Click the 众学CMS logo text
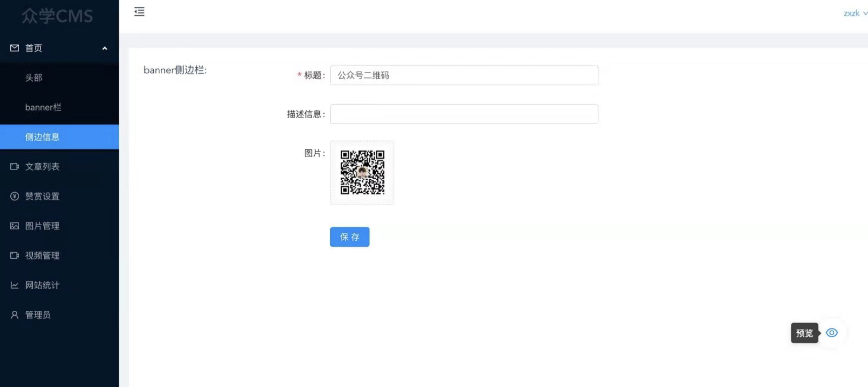Viewport: 868px width, 387px height. (x=57, y=16)
